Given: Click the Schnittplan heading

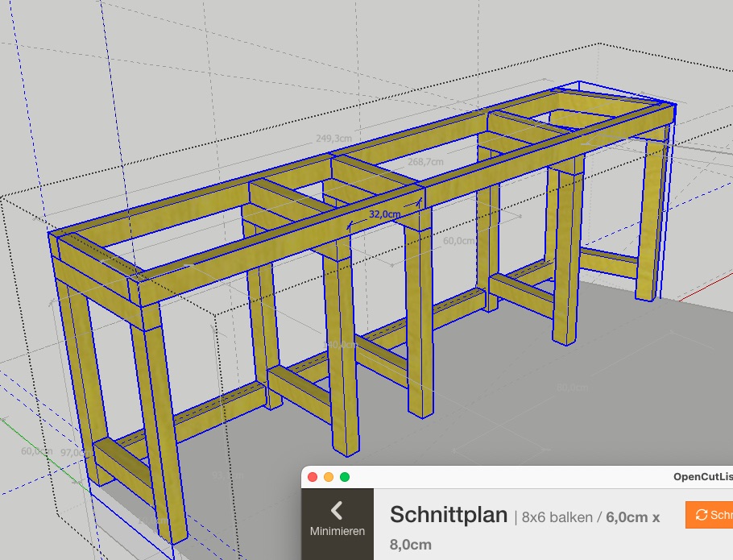Looking at the screenshot, I should [x=448, y=515].
